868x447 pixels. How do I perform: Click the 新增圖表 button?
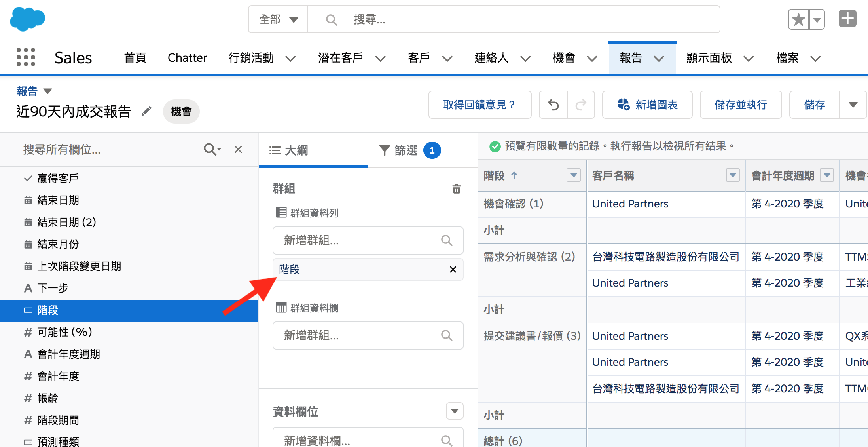pos(647,105)
